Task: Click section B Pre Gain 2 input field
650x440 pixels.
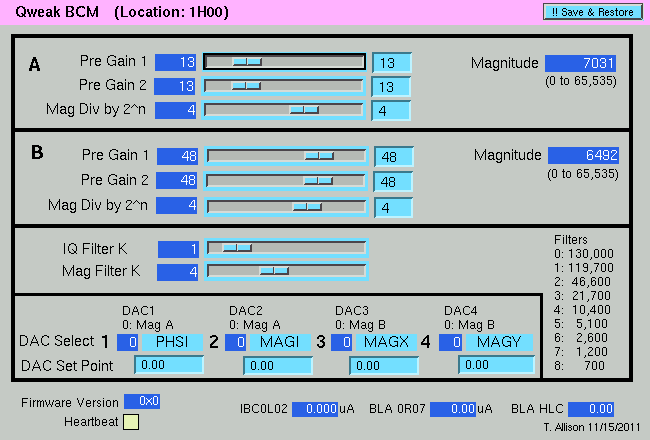Action: [x=393, y=182]
